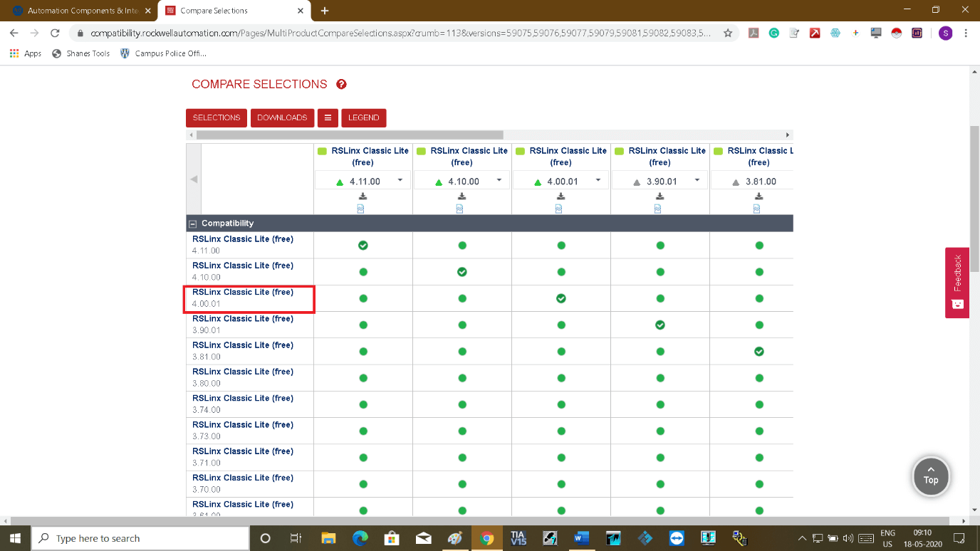The image size is (980, 551).
Task: Open TIA V15 from the taskbar
Action: coord(518,538)
